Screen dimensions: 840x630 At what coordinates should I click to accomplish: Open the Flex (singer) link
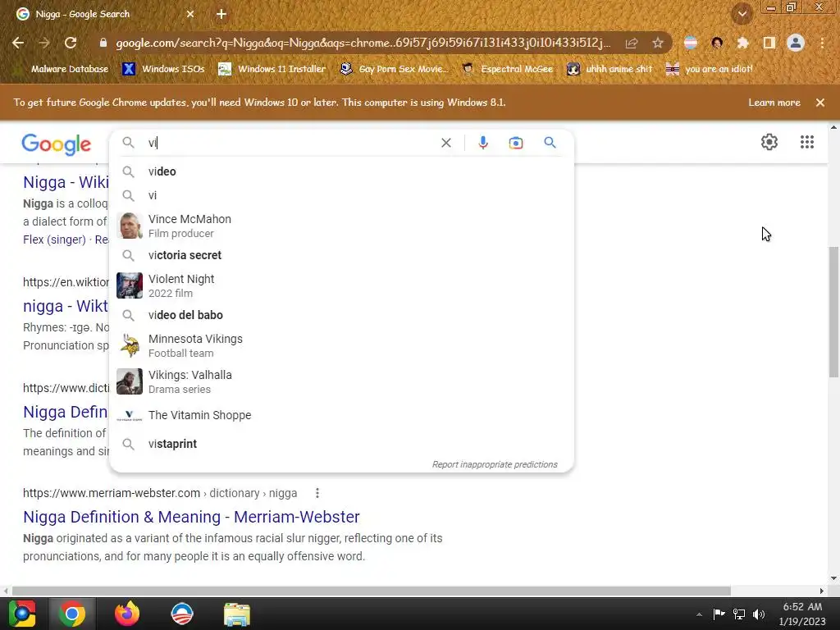pyautogui.click(x=54, y=240)
